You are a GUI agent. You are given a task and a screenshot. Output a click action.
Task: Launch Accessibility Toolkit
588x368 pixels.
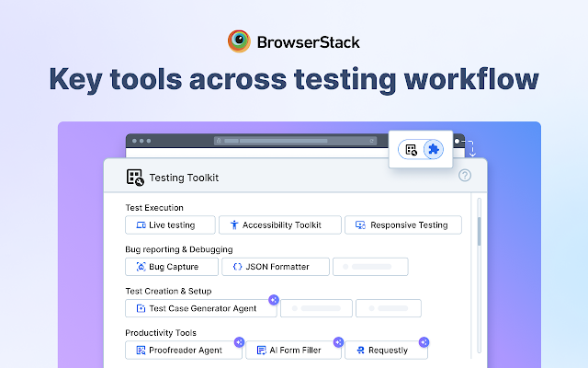point(280,224)
